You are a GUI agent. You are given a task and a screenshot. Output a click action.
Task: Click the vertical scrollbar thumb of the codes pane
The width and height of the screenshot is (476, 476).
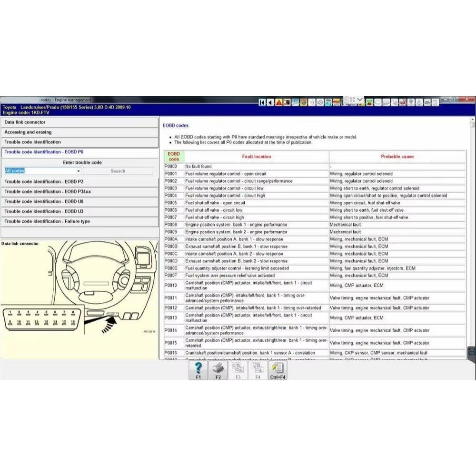pos(472,125)
